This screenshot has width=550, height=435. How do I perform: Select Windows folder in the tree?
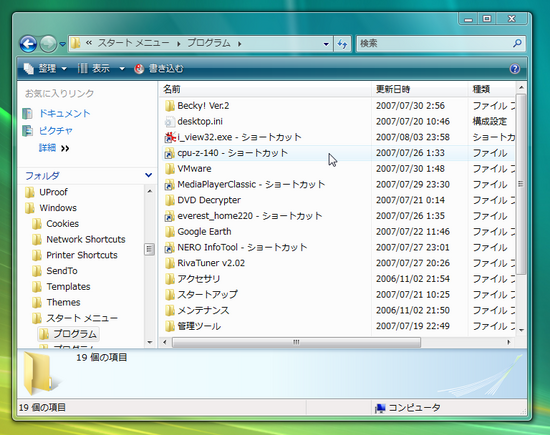(58, 208)
